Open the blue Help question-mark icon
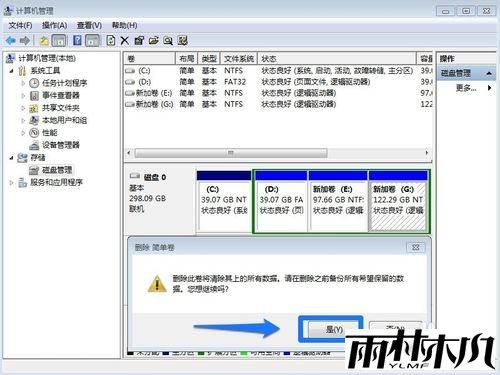This screenshot has height=375, width=500. [x=77, y=41]
